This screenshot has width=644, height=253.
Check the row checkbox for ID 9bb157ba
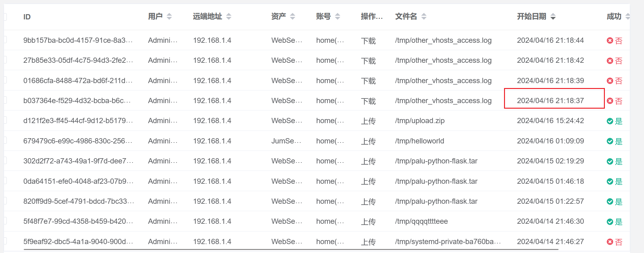point(5,40)
